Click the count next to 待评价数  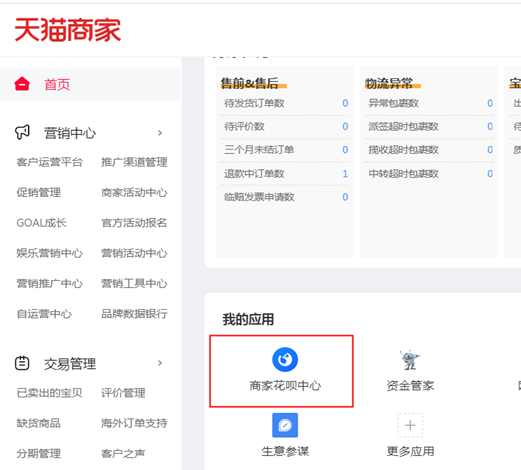345,127
